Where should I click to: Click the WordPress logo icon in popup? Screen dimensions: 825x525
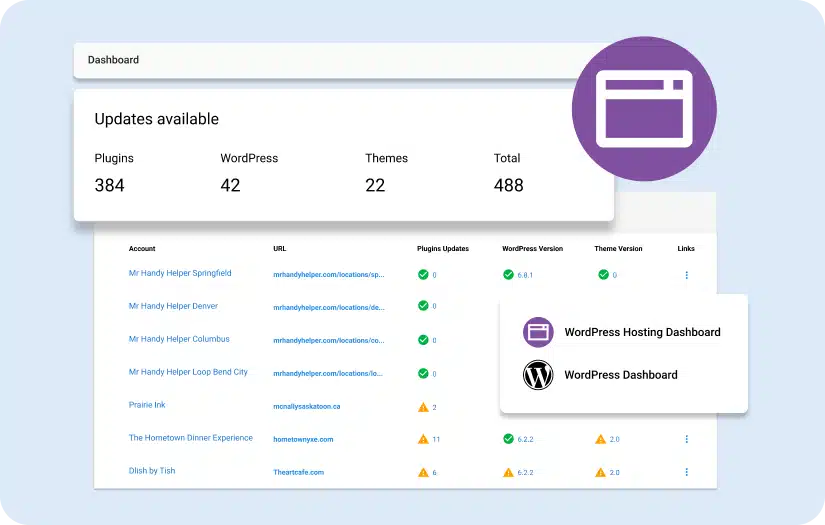tap(538, 375)
